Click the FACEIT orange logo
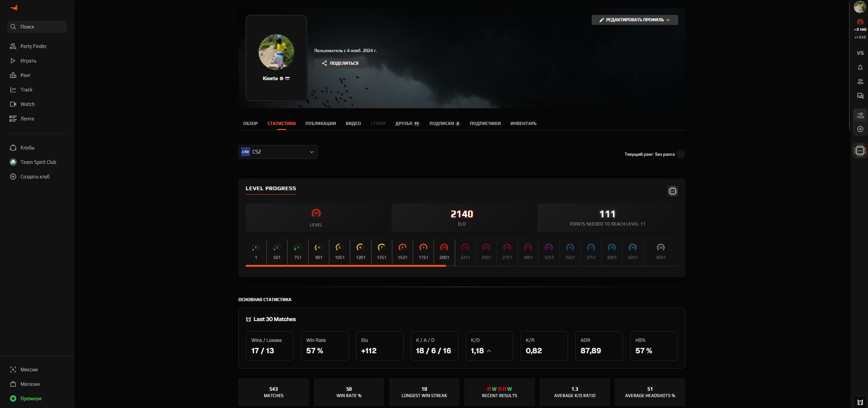Image resolution: width=868 pixels, height=408 pixels. coord(14,8)
